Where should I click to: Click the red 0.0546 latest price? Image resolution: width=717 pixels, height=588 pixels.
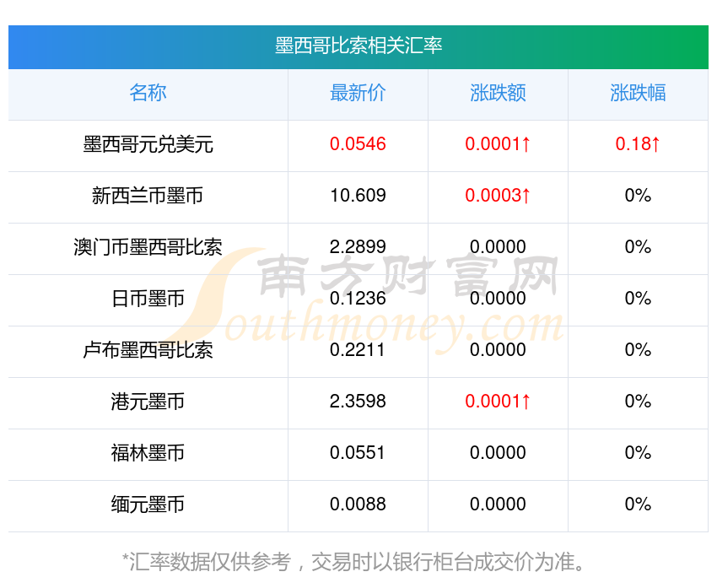[358, 144]
